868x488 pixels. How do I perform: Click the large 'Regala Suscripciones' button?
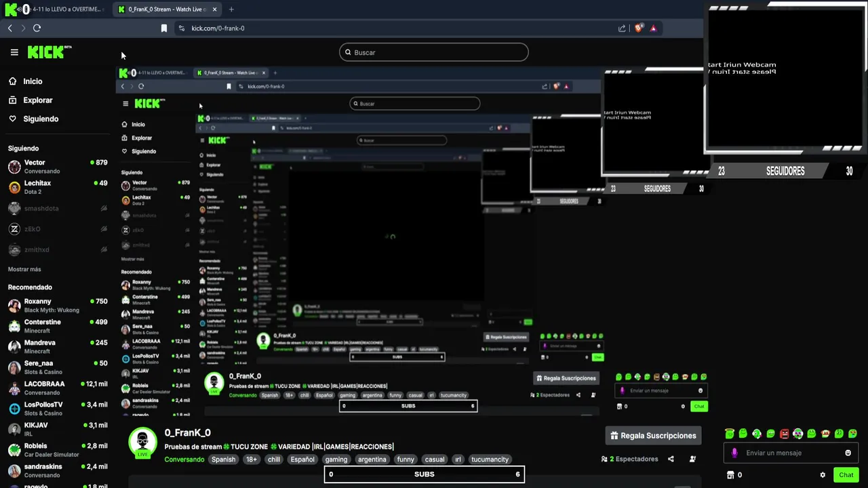pos(653,436)
